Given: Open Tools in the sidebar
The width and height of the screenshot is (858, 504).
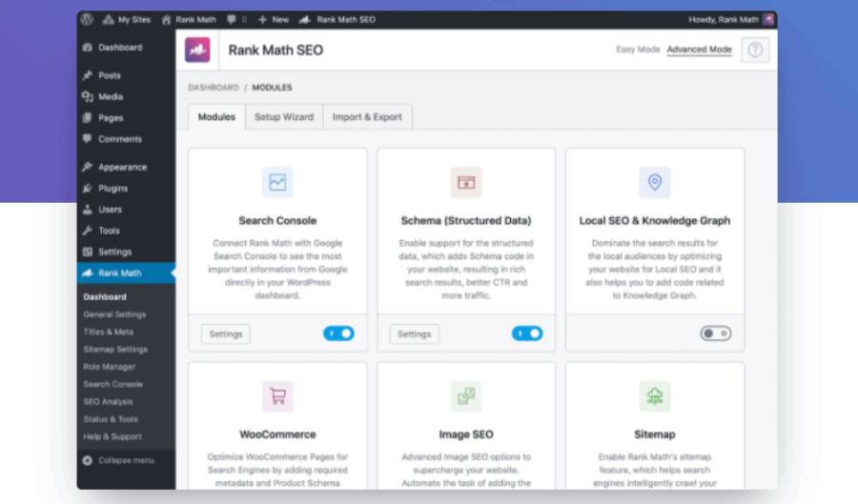Looking at the screenshot, I should click(126, 232).
